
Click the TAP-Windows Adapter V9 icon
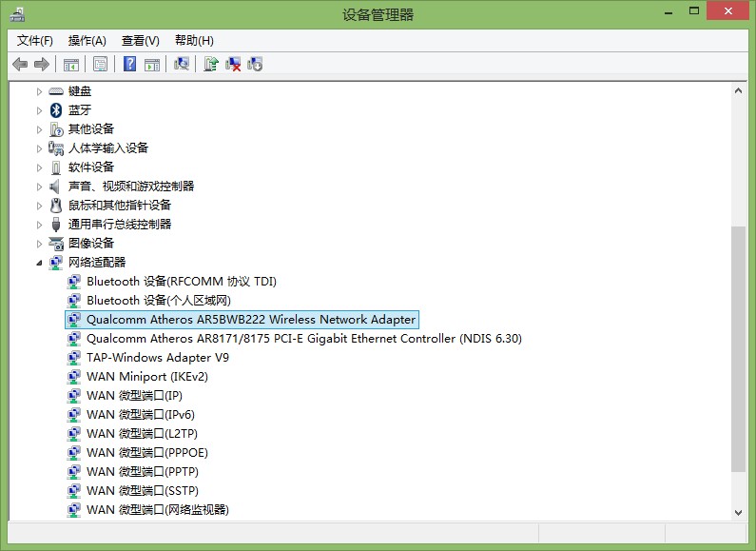pos(73,358)
